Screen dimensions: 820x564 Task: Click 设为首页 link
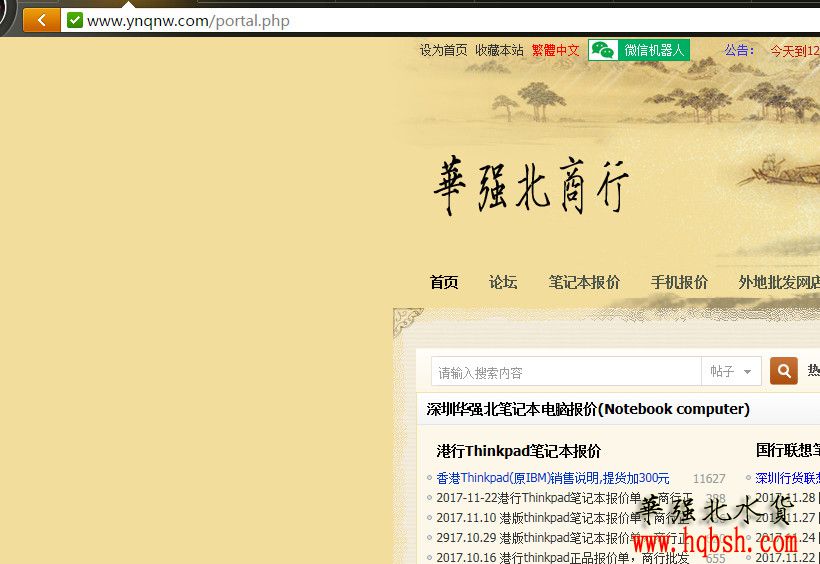click(x=443, y=50)
